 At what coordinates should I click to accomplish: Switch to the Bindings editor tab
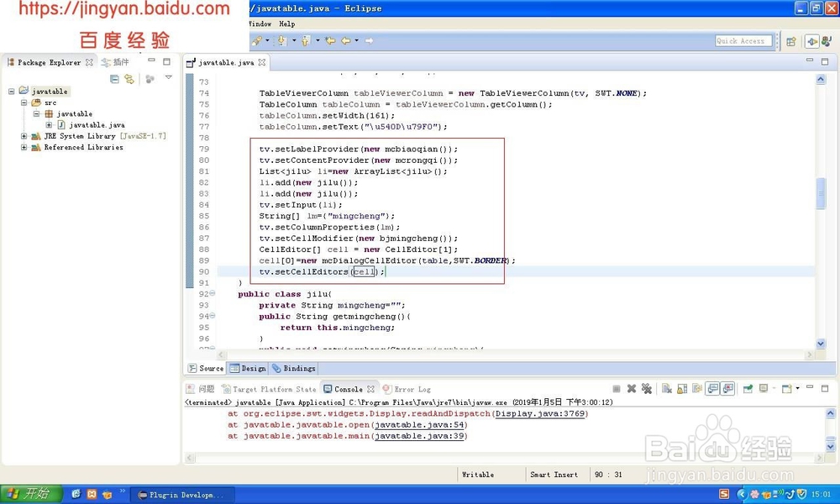[x=294, y=369]
